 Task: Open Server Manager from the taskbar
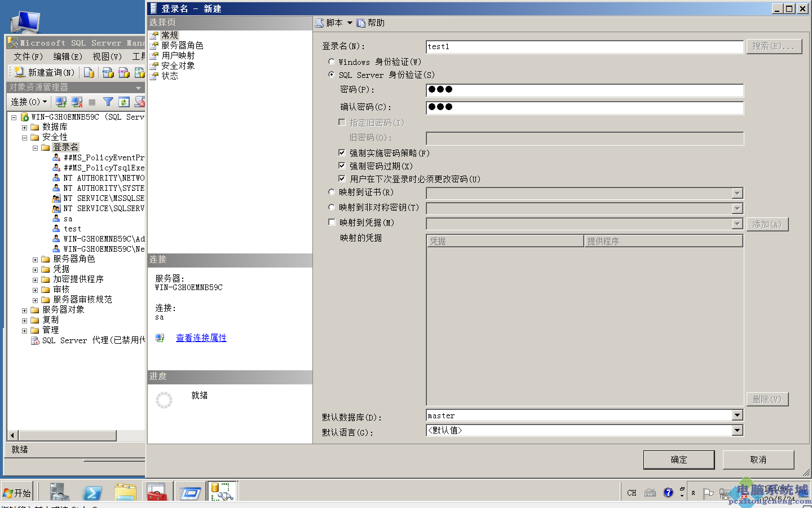(x=59, y=492)
